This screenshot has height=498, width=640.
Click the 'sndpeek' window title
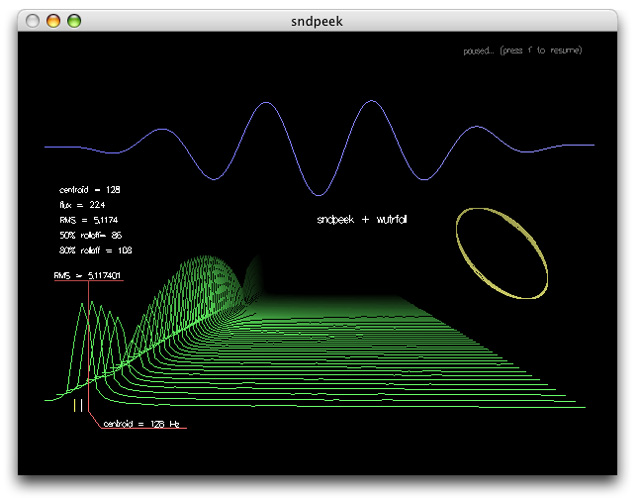[319, 20]
